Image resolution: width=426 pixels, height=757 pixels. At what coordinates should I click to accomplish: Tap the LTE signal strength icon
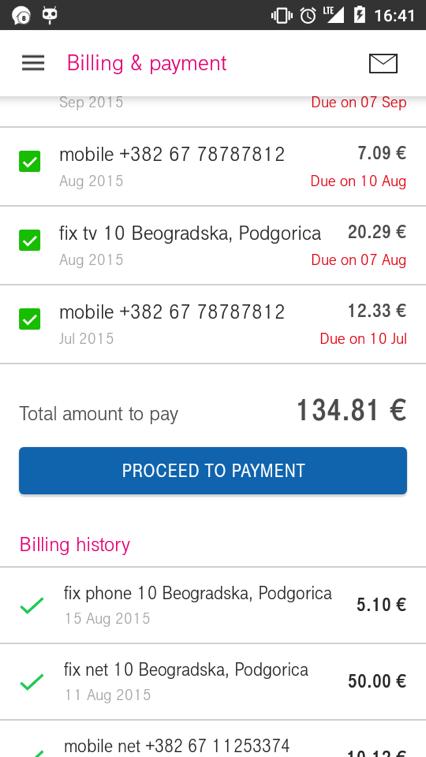tap(334, 15)
